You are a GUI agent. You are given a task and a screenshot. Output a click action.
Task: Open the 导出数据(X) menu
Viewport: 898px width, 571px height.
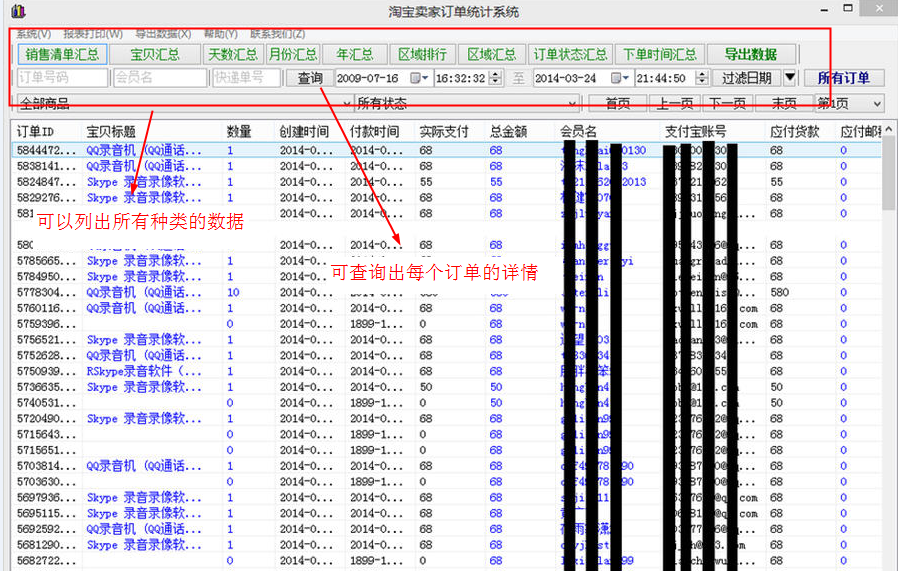click(163, 34)
